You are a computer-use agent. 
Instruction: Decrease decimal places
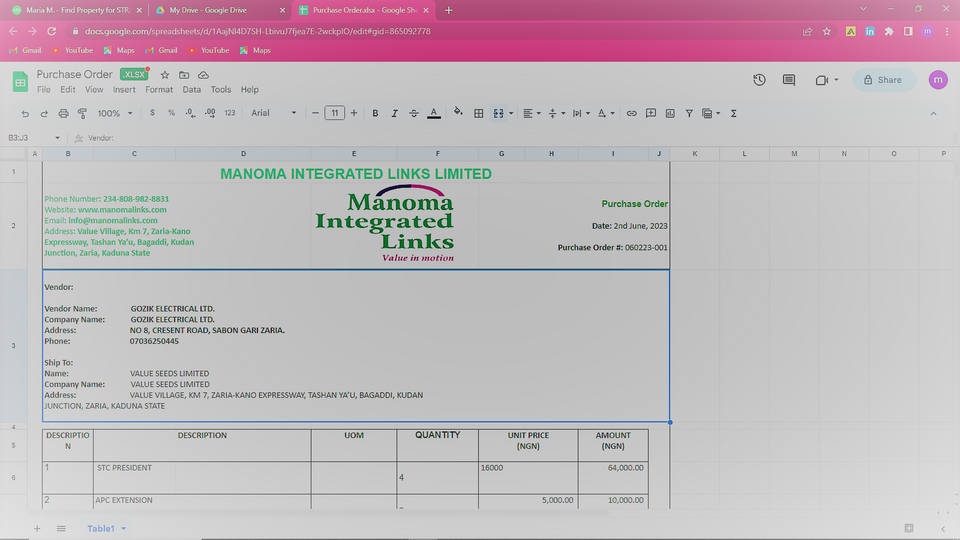(190, 113)
